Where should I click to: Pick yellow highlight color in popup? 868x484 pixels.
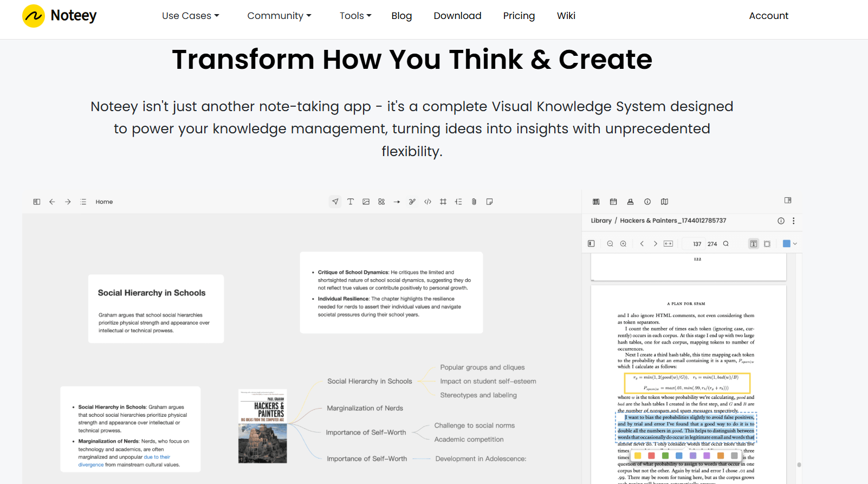click(638, 456)
